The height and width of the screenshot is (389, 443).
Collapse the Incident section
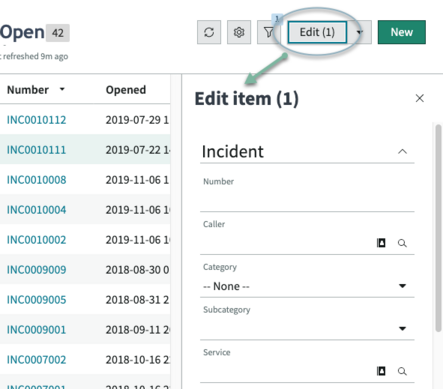(x=402, y=152)
